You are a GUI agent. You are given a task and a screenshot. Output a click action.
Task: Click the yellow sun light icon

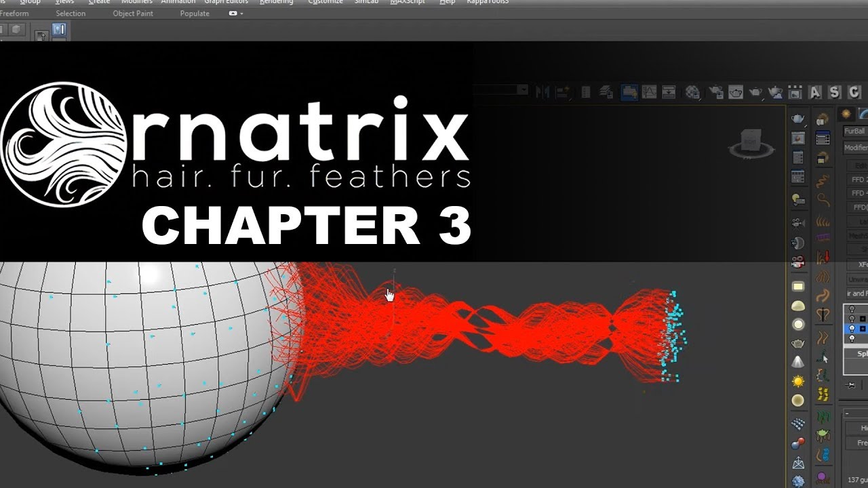798,381
